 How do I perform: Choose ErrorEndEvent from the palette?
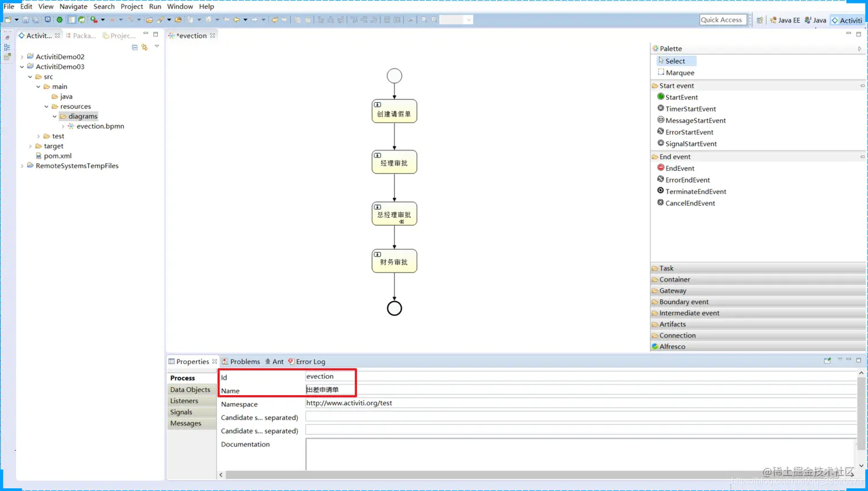[683, 180]
